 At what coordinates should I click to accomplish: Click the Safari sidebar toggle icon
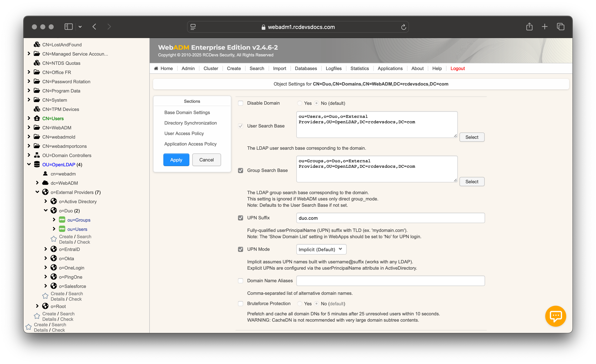pos(68,27)
